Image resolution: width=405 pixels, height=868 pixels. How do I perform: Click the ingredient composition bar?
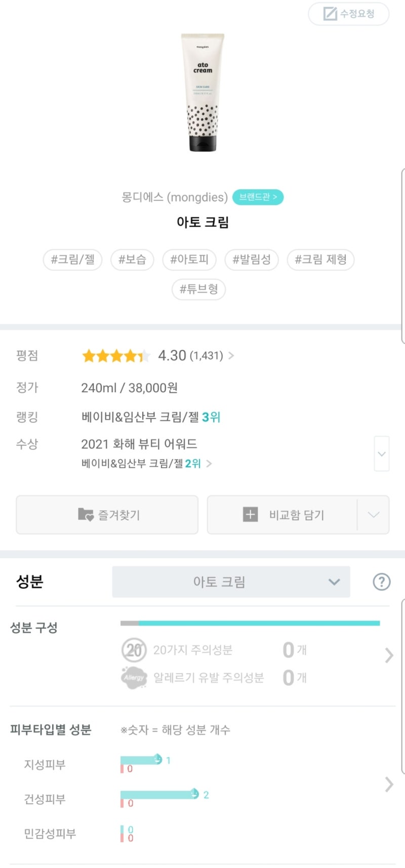[250, 623]
